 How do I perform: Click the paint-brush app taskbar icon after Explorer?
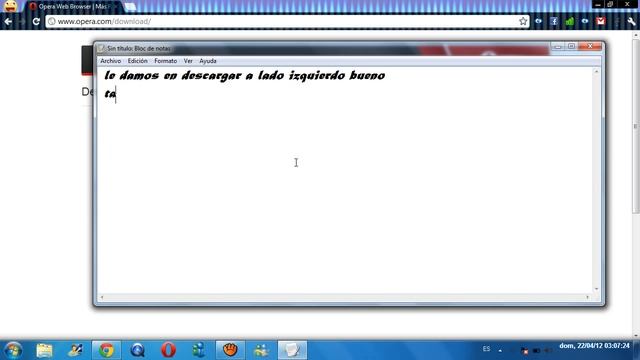pos(75,350)
